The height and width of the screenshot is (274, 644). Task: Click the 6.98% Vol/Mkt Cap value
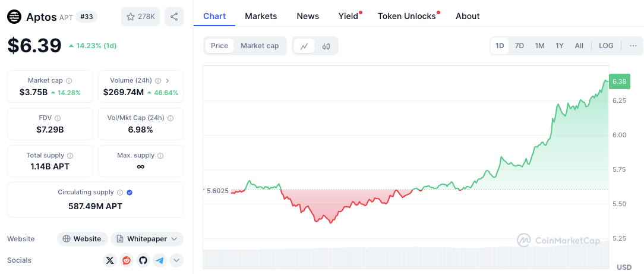(x=140, y=130)
